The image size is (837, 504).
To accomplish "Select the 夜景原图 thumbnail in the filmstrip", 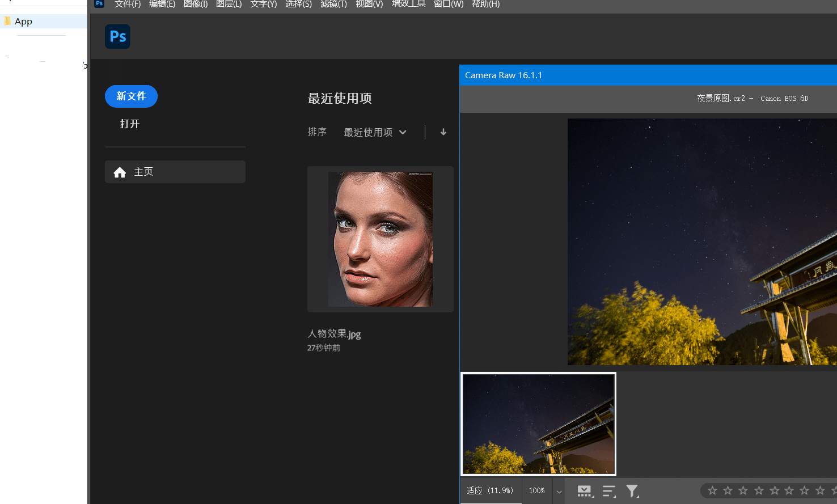I will pyautogui.click(x=538, y=423).
